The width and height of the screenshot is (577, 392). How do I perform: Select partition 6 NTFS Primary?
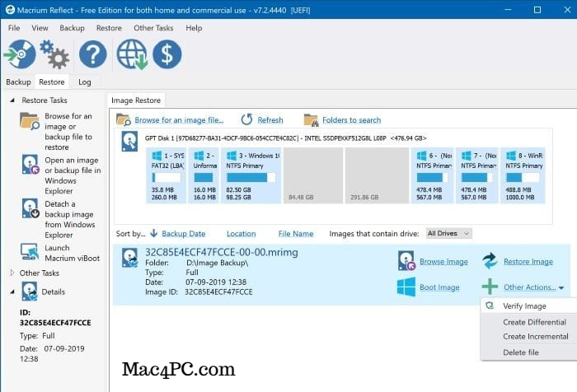click(432, 175)
